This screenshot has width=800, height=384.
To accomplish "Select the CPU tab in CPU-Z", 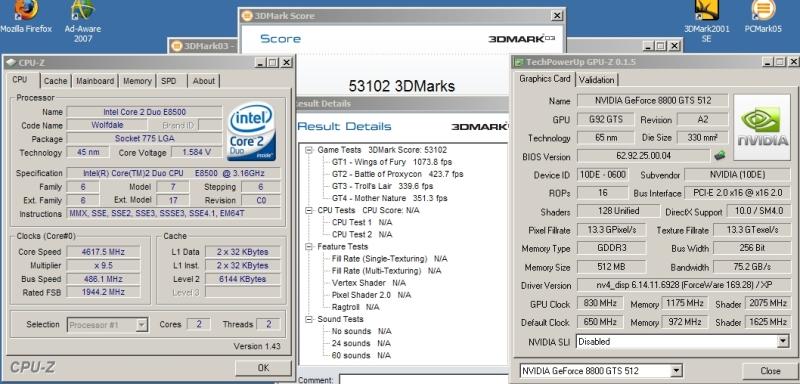I will click(x=20, y=80).
